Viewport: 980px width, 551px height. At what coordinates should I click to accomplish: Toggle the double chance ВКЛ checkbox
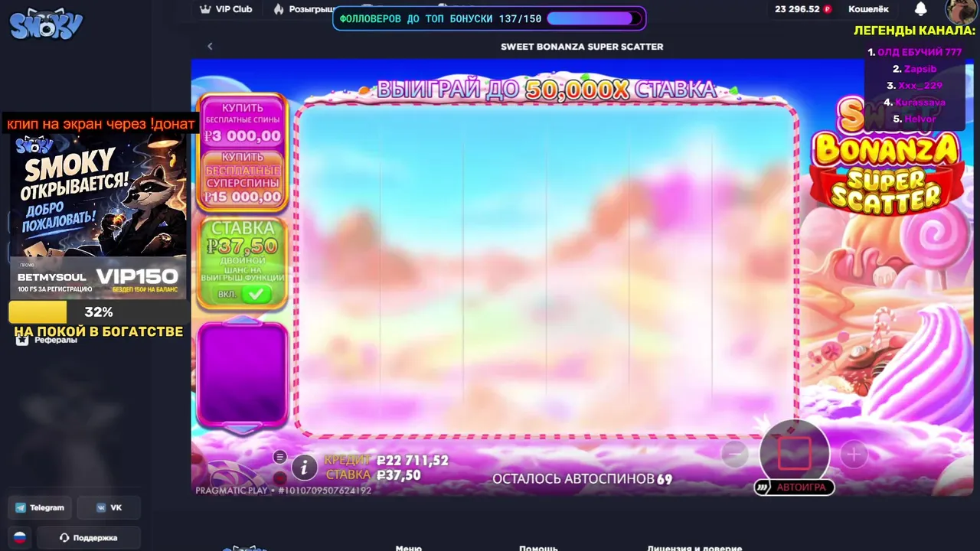point(256,294)
